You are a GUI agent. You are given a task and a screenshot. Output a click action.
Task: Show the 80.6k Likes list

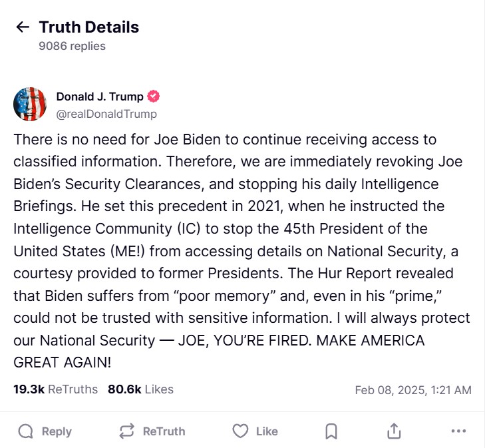pos(140,389)
